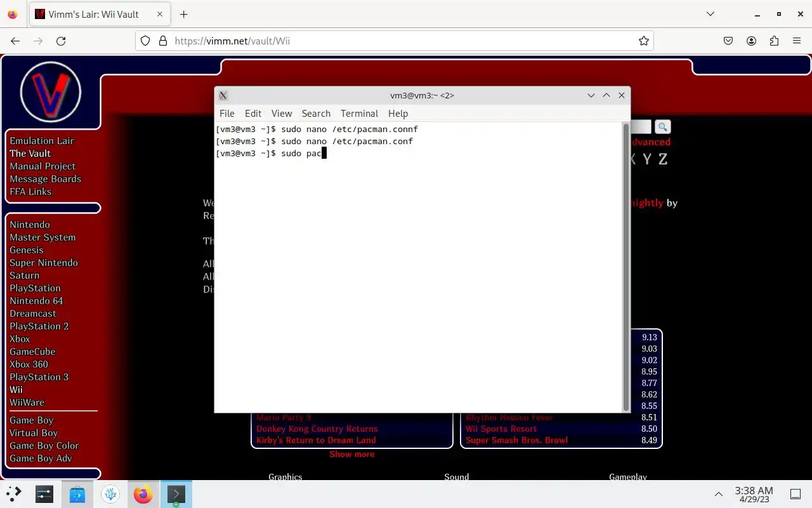Select Game Boy in sidebar
The height and width of the screenshot is (508, 812).
click(x=31, y=420)
